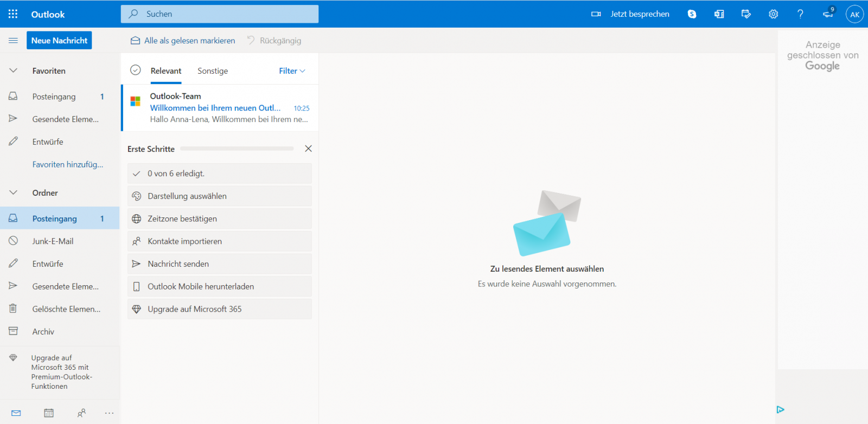
Task: Open the People icon in bottom bar
Action: (x=81, y=413)
